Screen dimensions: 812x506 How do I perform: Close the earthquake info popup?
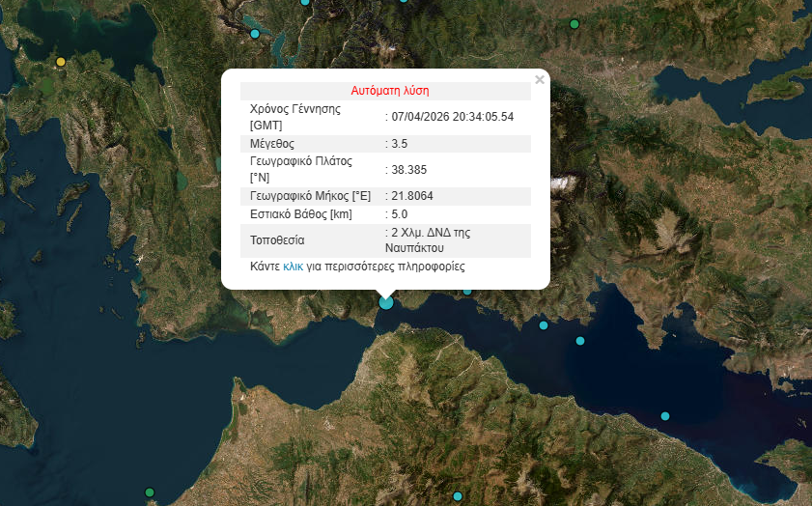click(x=540, y=80)
